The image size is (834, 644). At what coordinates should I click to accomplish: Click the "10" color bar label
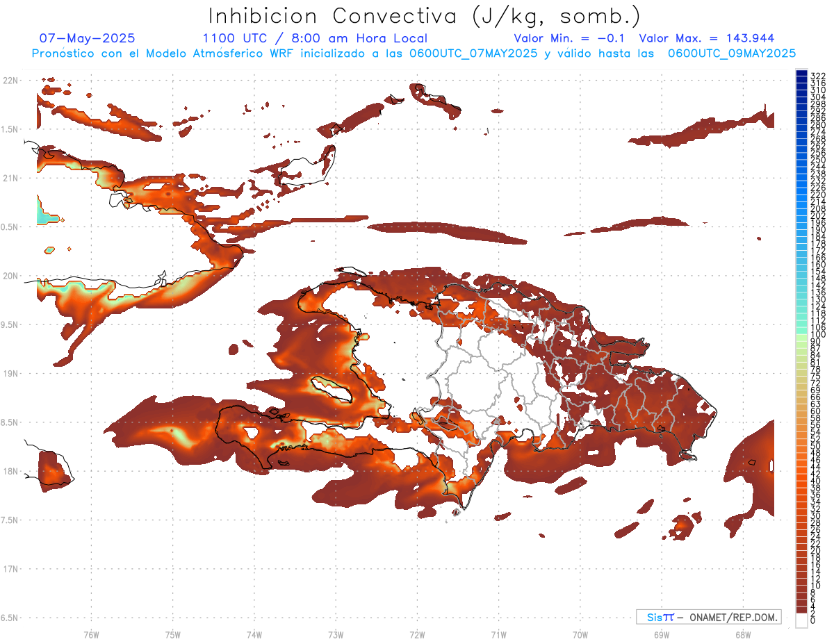click(x=815, y=585)
